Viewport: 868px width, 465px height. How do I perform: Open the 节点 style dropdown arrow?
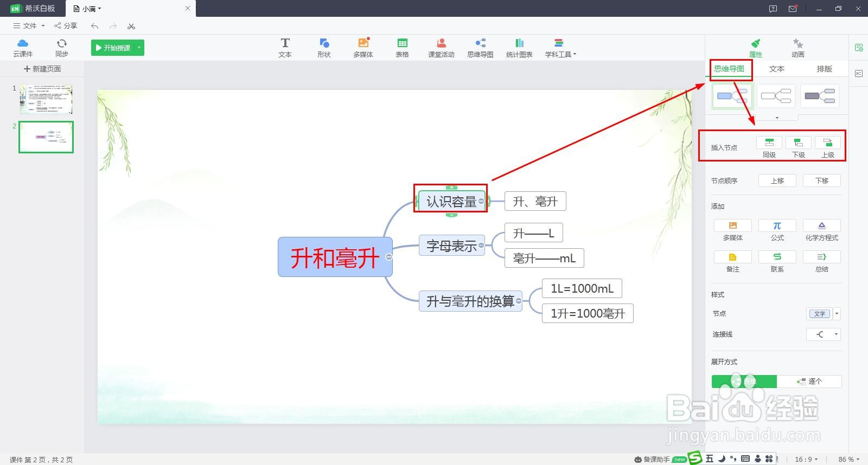(x=837, y=314)
